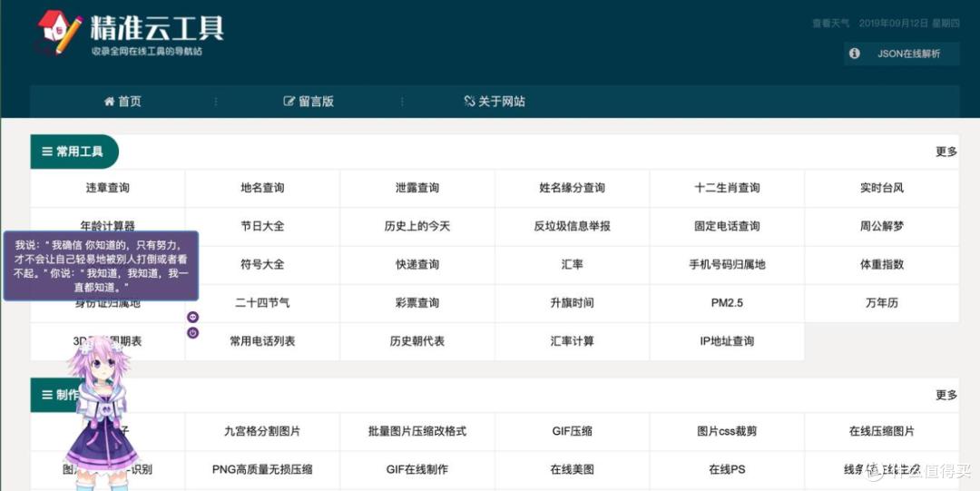Open the 在线压缩图片 tool

pyautogui.click(x=882, y=431)
